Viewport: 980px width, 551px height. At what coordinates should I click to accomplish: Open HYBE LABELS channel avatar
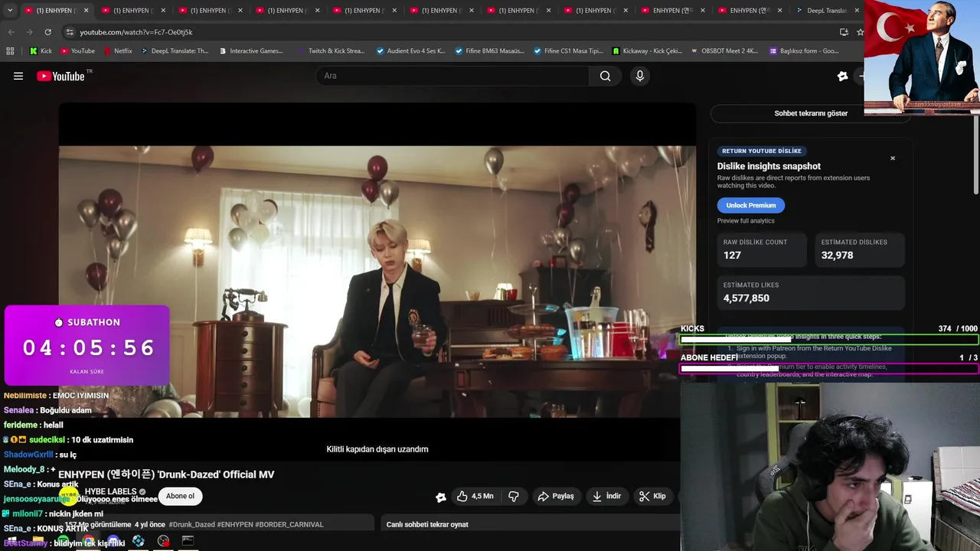click(69, 496)
